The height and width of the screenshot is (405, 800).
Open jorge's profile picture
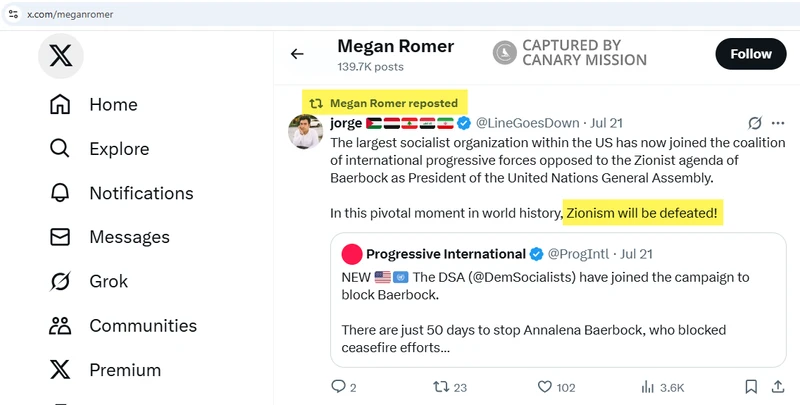tap(305, 132)
